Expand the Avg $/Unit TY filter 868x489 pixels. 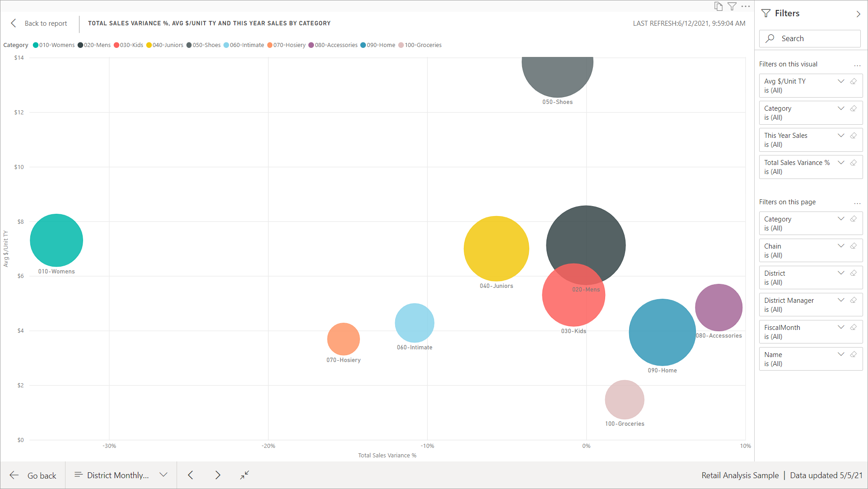841,80
